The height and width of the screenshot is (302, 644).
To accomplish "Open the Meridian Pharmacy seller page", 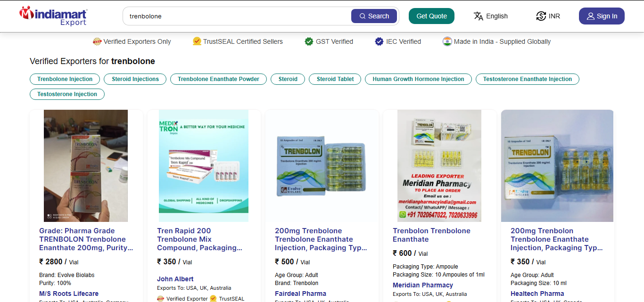I will [423, 285].
